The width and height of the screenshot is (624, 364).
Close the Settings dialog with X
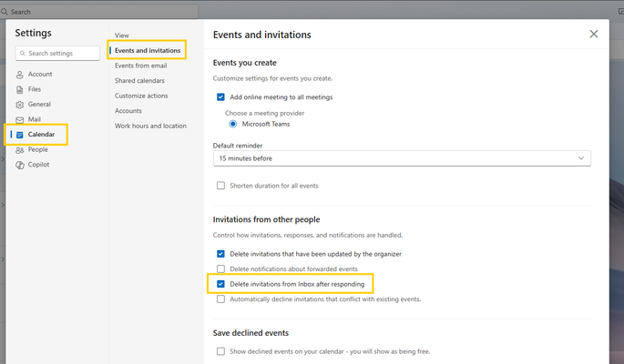coord(593,35)
